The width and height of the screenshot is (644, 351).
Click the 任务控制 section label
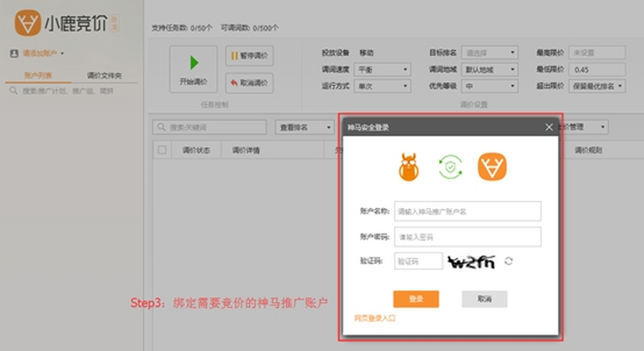pyautogui.click(x=215, y=105)
